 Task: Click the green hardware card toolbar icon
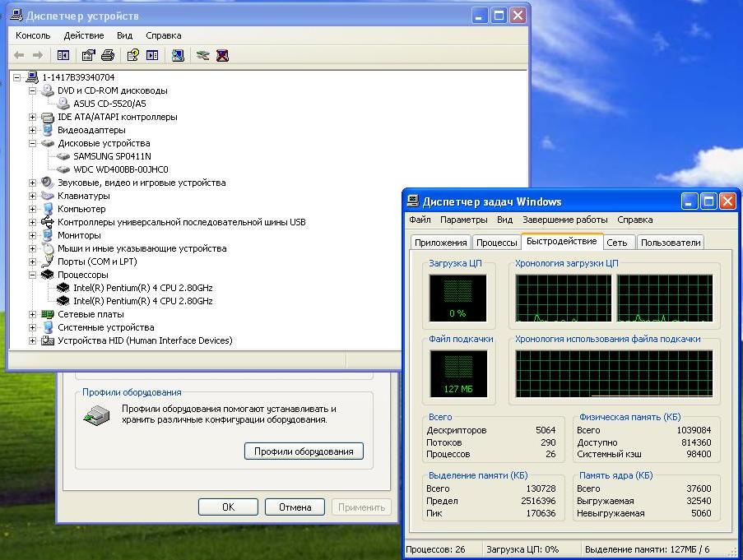click(202, 55)
